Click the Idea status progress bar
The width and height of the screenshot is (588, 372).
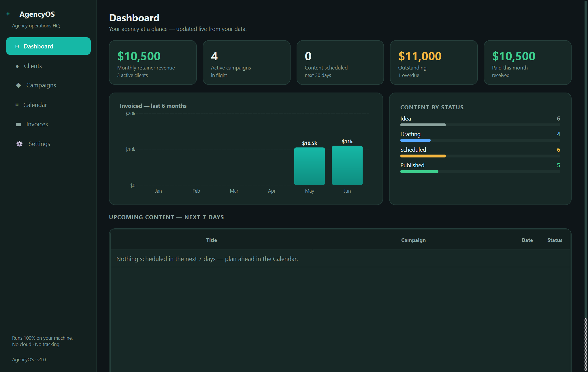[480, 125]
